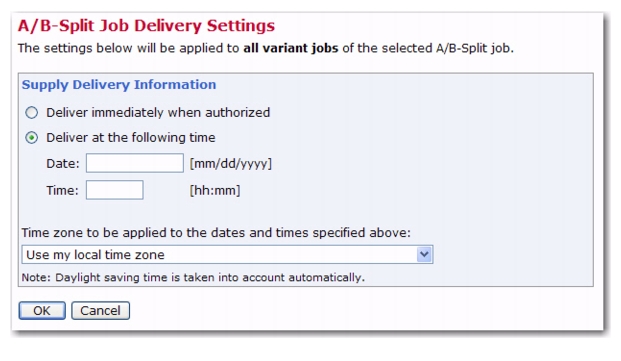Viewport: 621px width, 361px height.
Task: Click the Deliver at the following time label
Action: coord(131,138)
